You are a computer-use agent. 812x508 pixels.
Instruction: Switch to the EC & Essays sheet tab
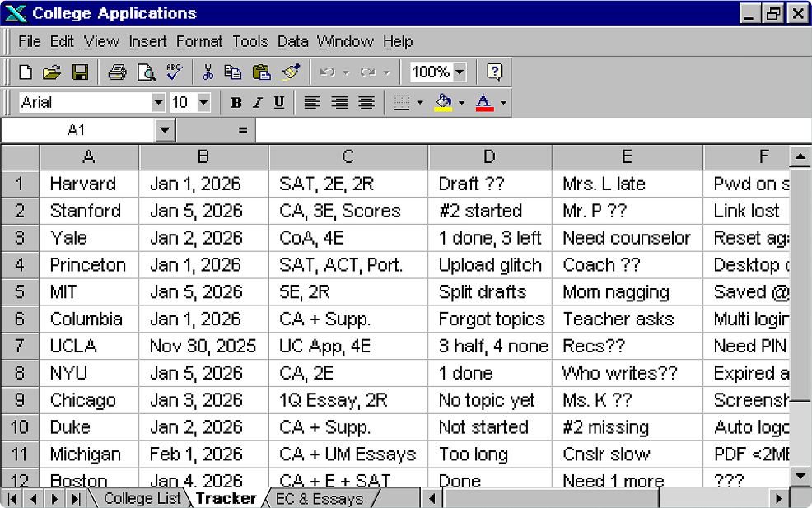point(319,499)
